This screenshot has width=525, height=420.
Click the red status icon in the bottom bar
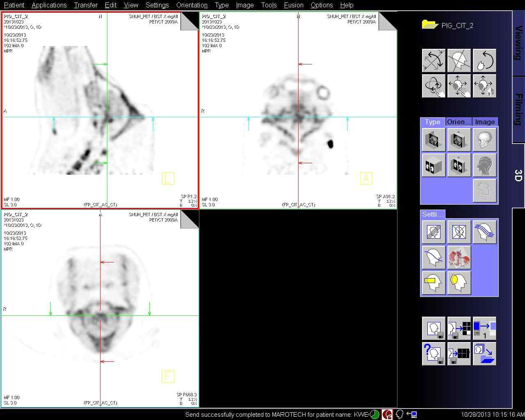point(387,414)
